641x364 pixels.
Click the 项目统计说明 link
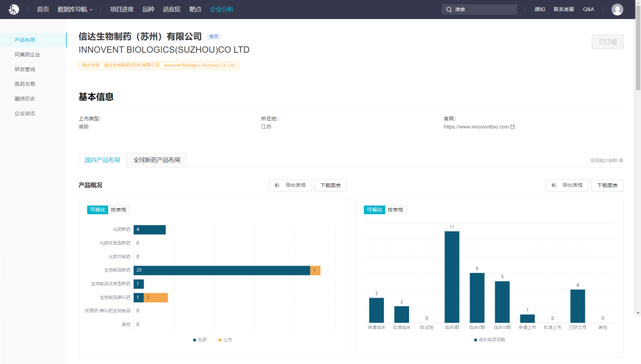tap(604, 161)
